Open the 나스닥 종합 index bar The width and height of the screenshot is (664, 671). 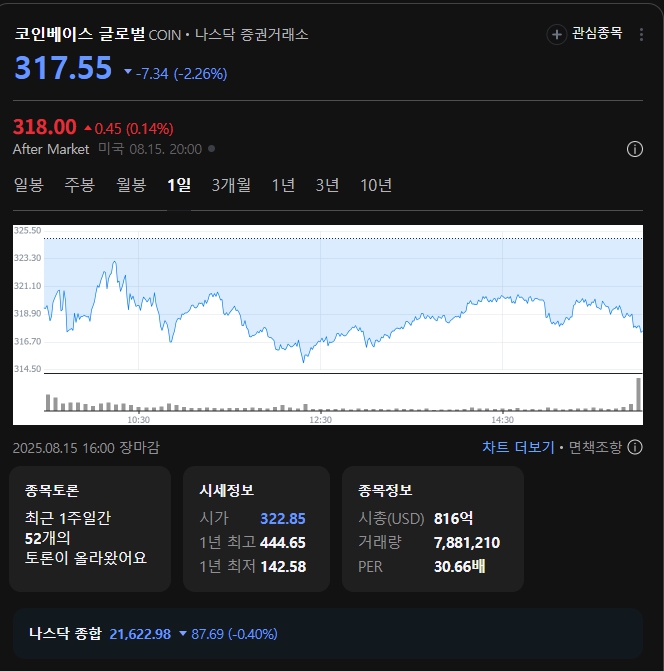pos(328,634)
